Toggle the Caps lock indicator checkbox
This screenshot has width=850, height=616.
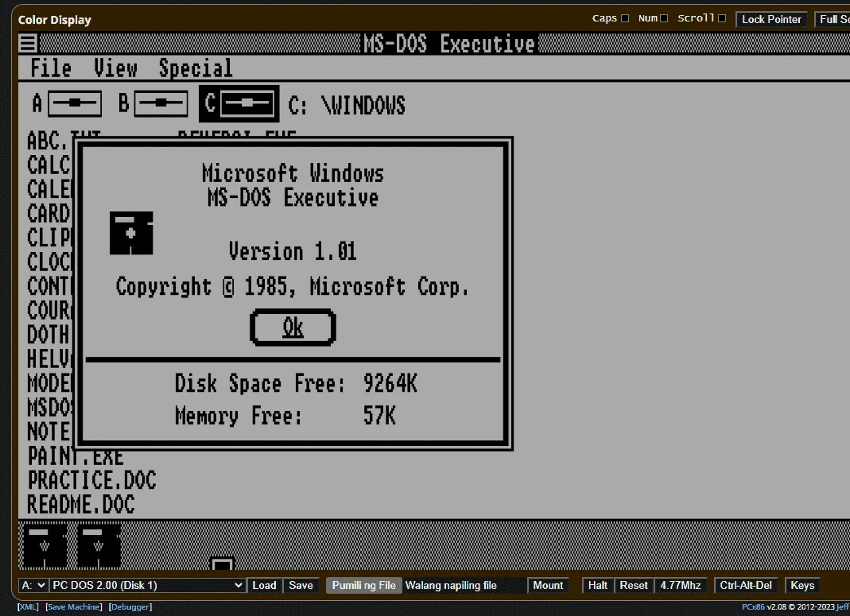point(625,18)
